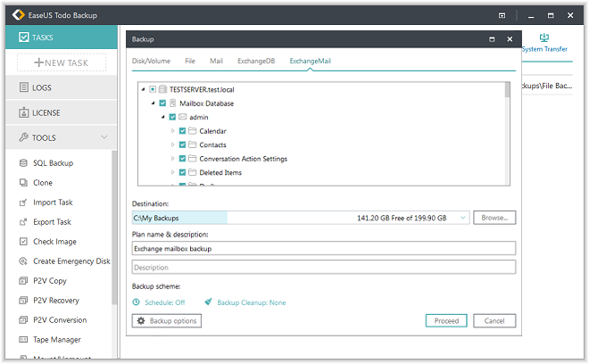589x364 pixels.
Task: Click the Proceed button
Action: [446, 320]
